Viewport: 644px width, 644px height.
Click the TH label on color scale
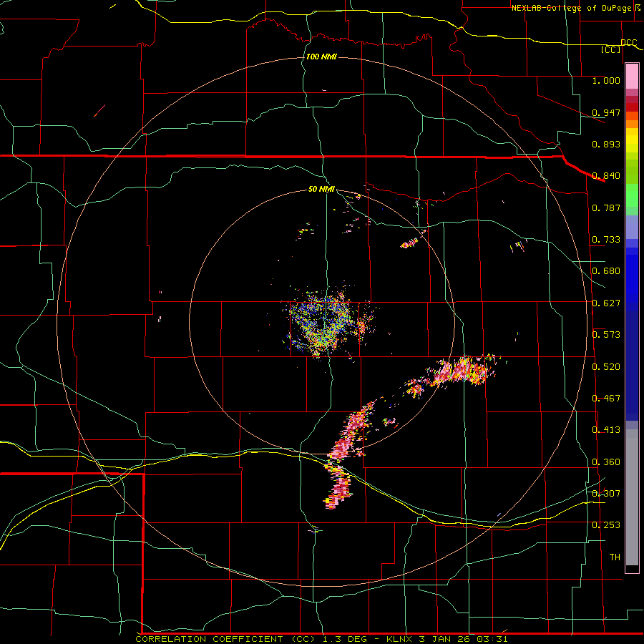[615, 557]
